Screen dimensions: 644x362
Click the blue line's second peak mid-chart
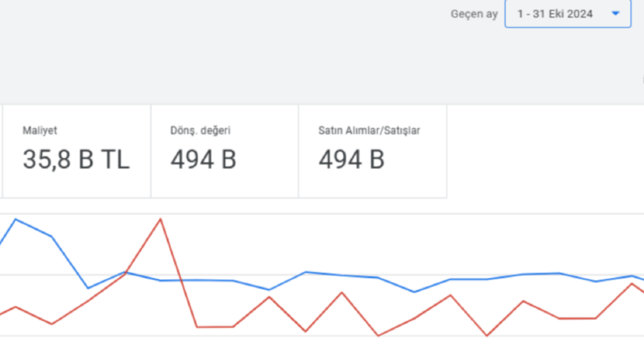tap(305, 272)
